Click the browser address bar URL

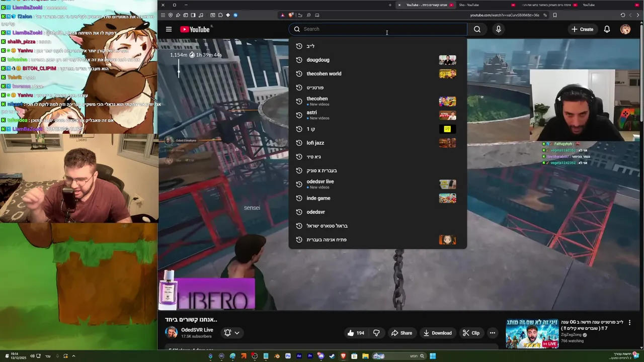(x=505, y=15)
